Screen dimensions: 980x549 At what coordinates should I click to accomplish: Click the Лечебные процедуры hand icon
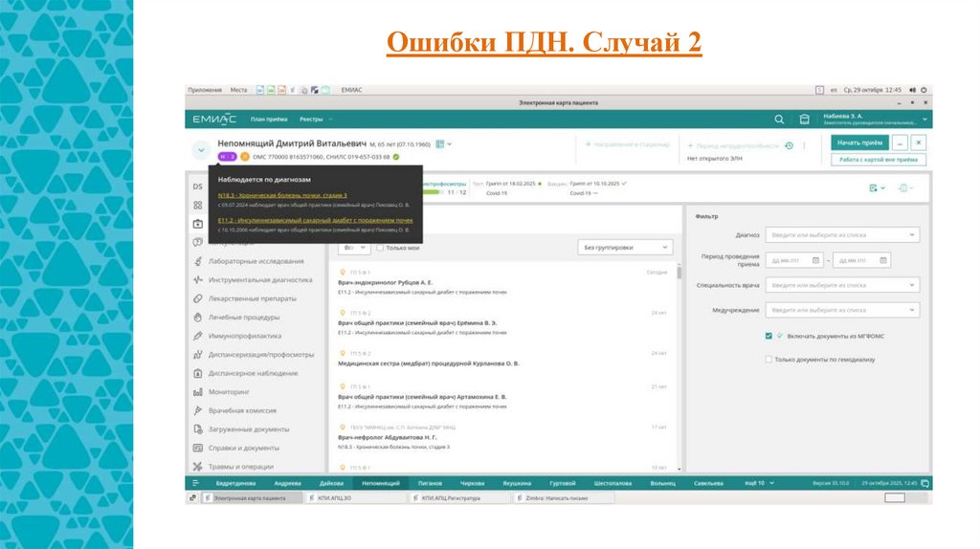tap(197, 318)
